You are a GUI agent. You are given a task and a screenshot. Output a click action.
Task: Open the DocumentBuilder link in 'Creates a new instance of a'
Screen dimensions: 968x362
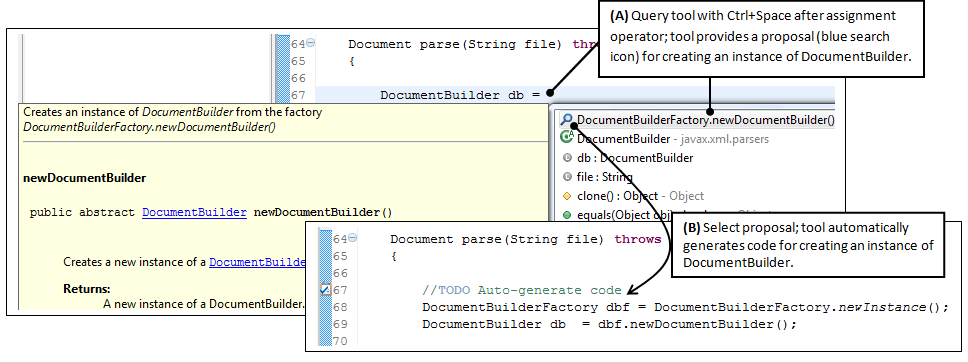(258, 262)
